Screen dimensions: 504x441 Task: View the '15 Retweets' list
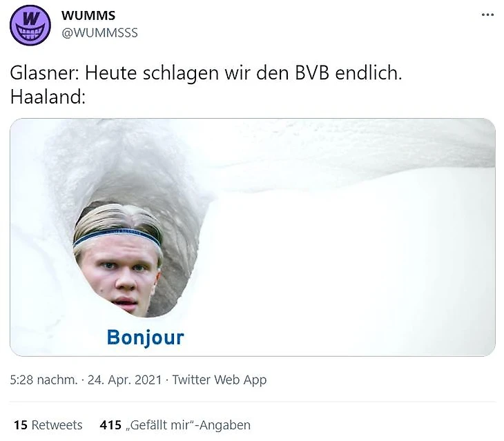(x=48, y=425)
